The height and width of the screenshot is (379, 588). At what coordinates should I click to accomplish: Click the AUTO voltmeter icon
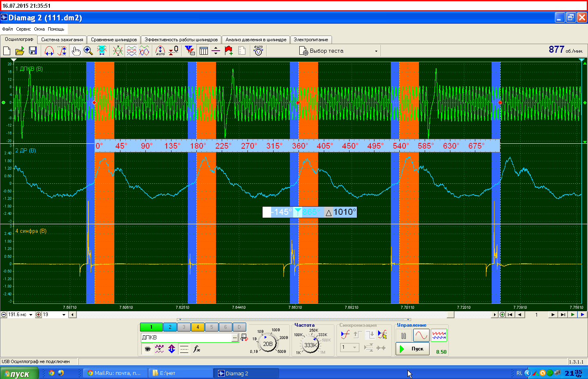258,51
